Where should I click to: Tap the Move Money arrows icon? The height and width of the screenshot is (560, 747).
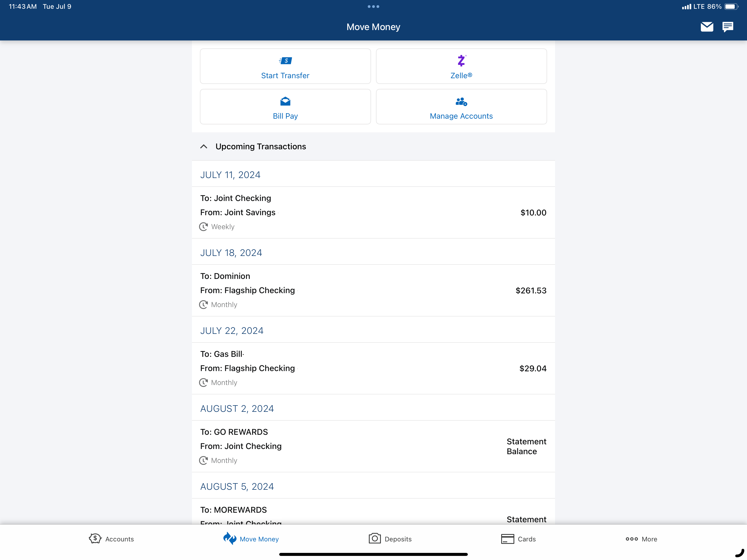[230, 539]
